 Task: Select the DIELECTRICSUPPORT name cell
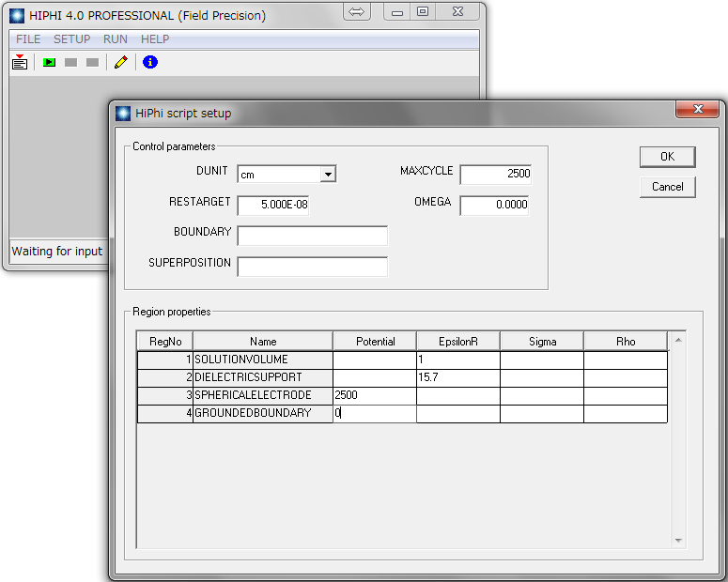click(263, 377)
